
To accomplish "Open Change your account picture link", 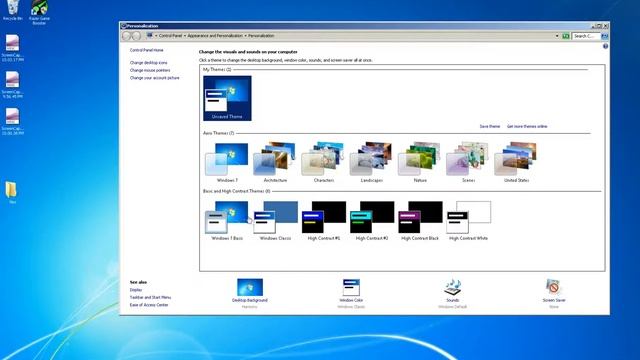I will click(x=154, y=78).
